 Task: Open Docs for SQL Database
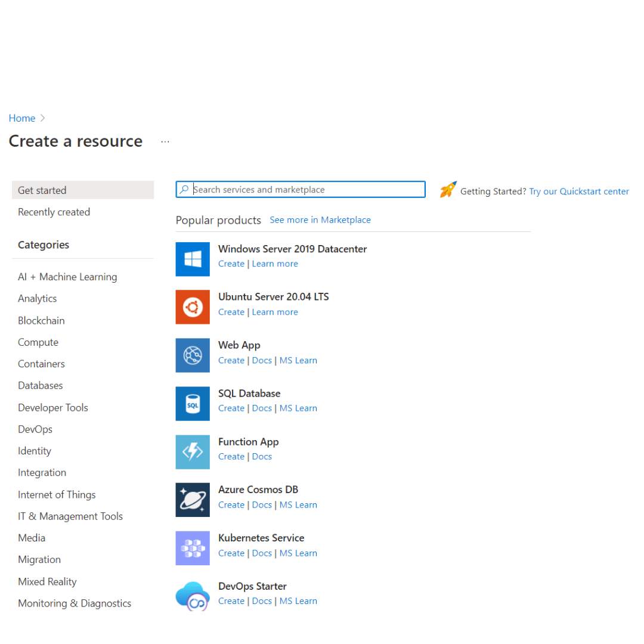(262, 408)
